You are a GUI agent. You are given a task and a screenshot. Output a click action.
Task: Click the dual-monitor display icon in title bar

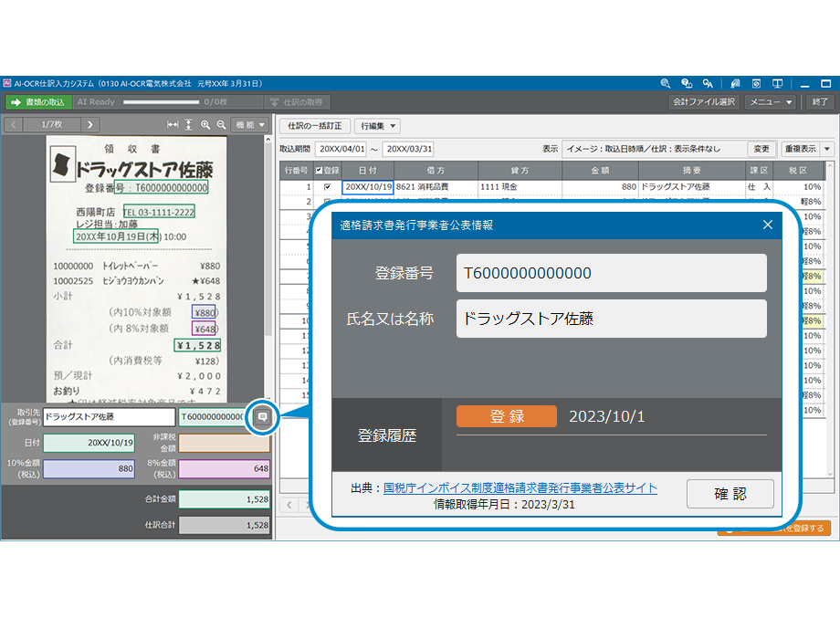tap(777, 84)
